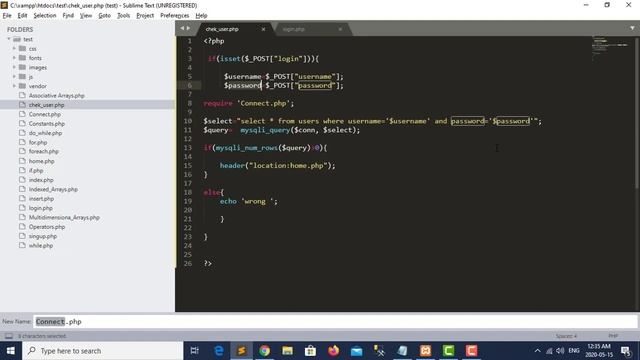Screen dimensions: 640x360
Task: Expand the vendor folder
Action: point(14,86)
